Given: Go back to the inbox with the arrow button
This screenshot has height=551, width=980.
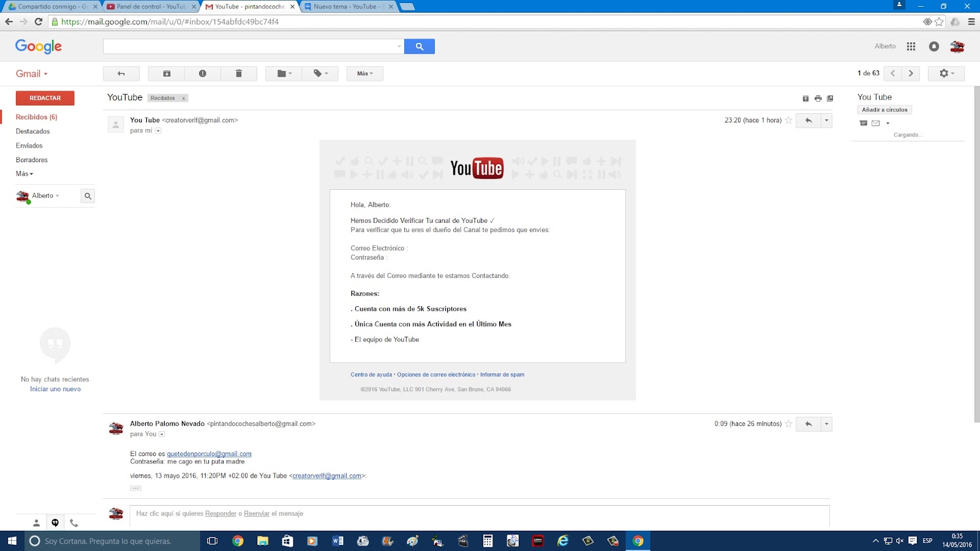Looking at the screenshot, I should pos(121,73).
